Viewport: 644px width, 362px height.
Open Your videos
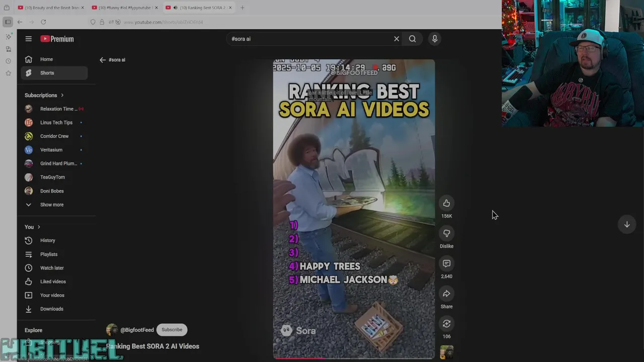point(54,295)
